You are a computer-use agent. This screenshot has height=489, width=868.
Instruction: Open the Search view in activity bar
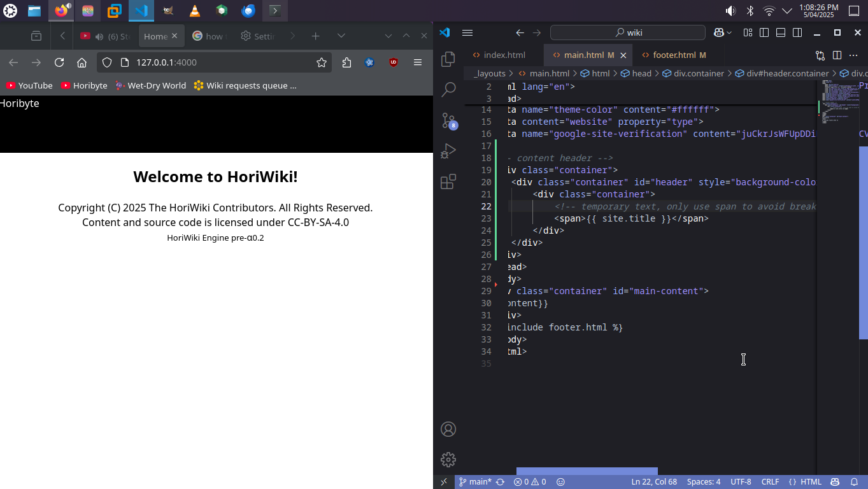coord(448,89)
